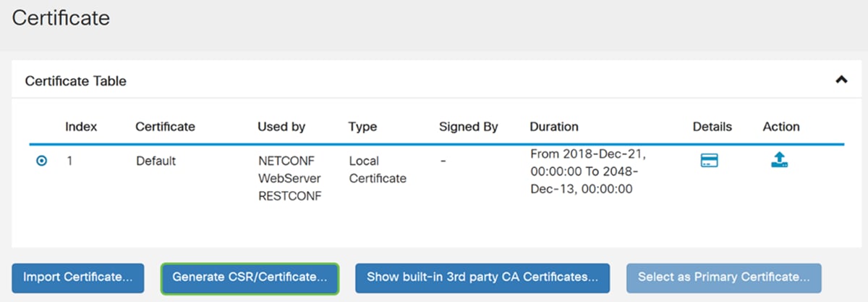This screenshot has width=868, height=302.
Task: Show built-in 3rd party CA Certificates
Action: pyautogui.click(x=482, y=277)
